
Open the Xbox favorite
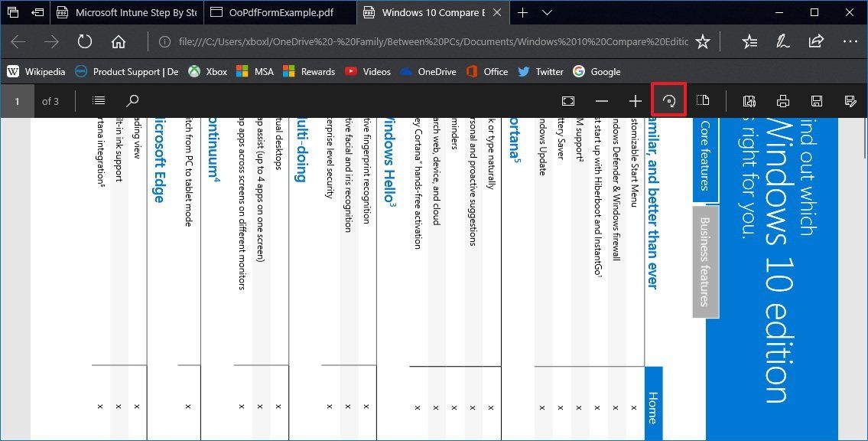(x=207, y=71)
